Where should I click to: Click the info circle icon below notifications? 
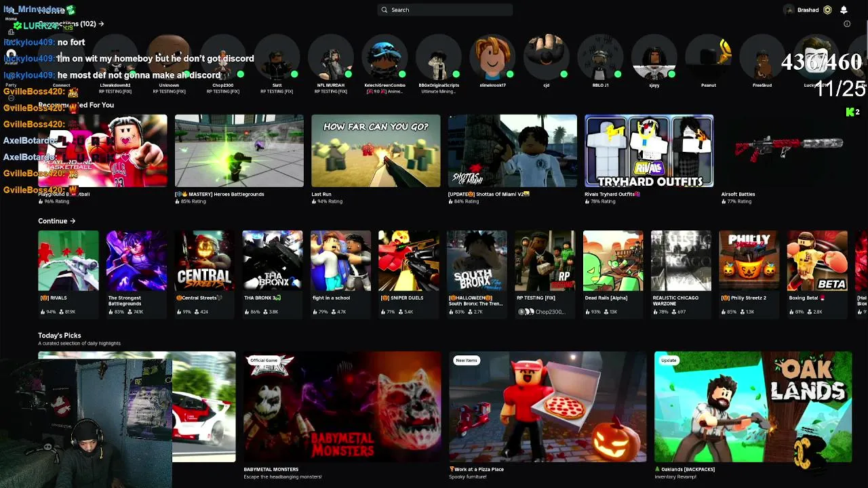847,24
